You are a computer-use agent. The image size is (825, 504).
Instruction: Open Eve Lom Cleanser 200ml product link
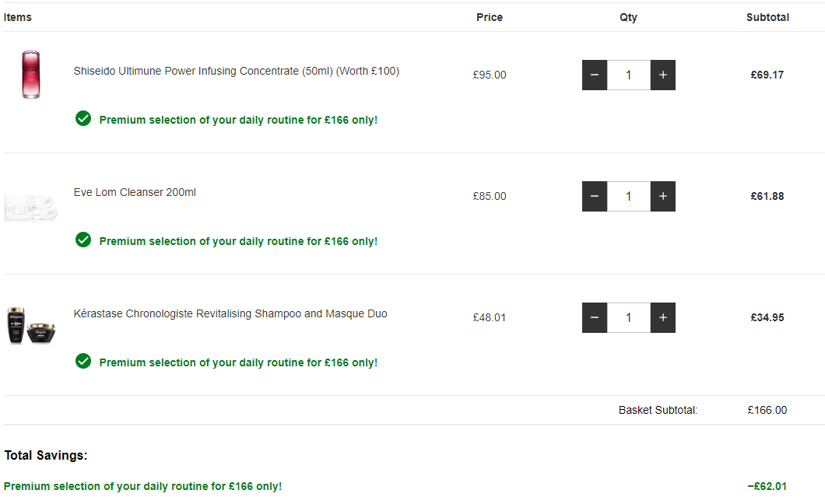pos(135,192)
